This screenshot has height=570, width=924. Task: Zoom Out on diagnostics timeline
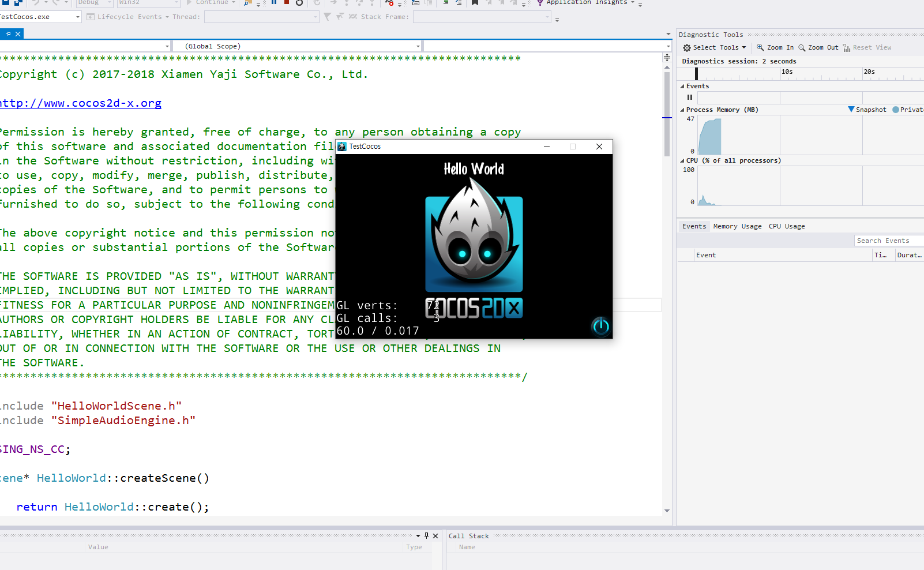point(818,48)
